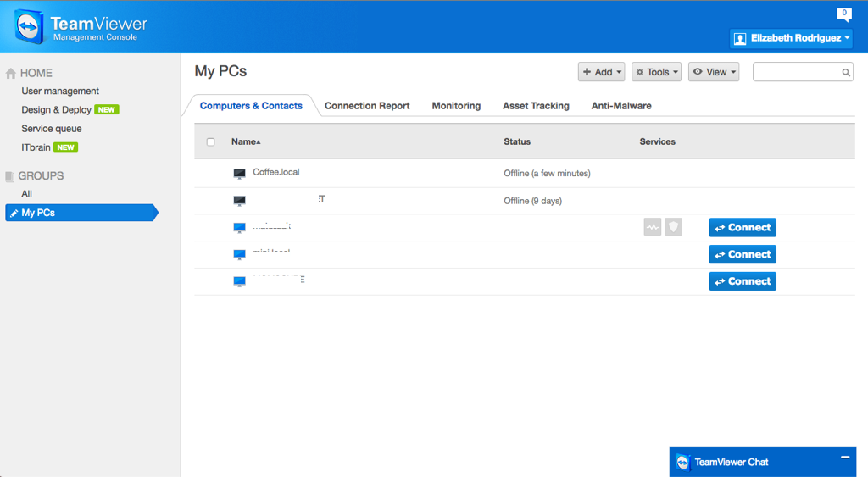The image size is (868, 477).
Task: Click Connect button in fourth row
Action: (x=743, y=254)
